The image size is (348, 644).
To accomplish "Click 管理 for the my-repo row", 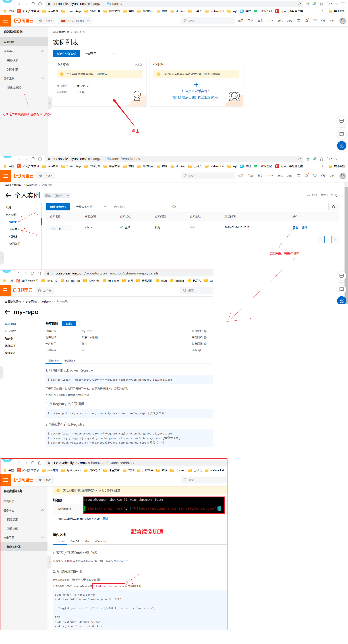I will (295, 227).
